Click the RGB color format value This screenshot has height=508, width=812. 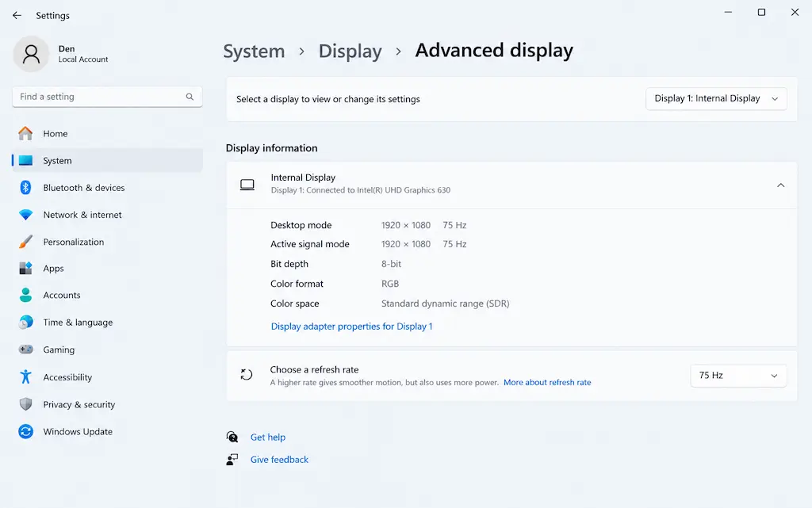point(390,284)
